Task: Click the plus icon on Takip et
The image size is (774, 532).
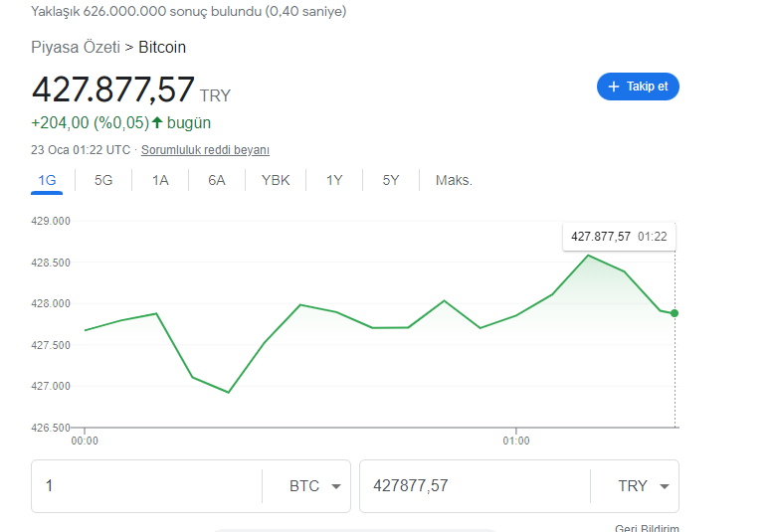Action: pyautogui.click(x=614, y=88)
